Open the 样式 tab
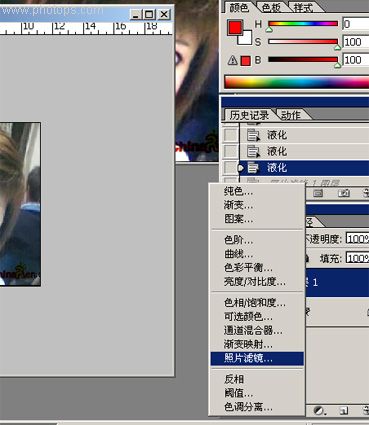This screenshot has height=425, width=369. [x=303, y=7]
